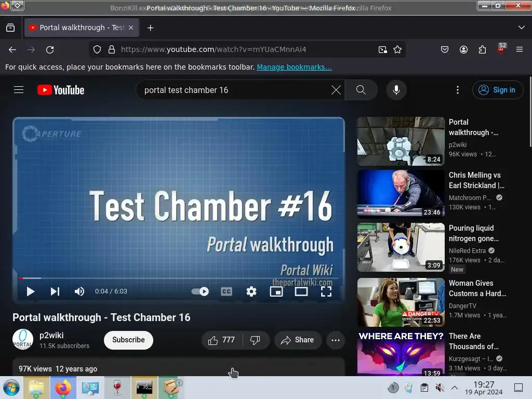Start voice search with the microphone

coord(396,90)
